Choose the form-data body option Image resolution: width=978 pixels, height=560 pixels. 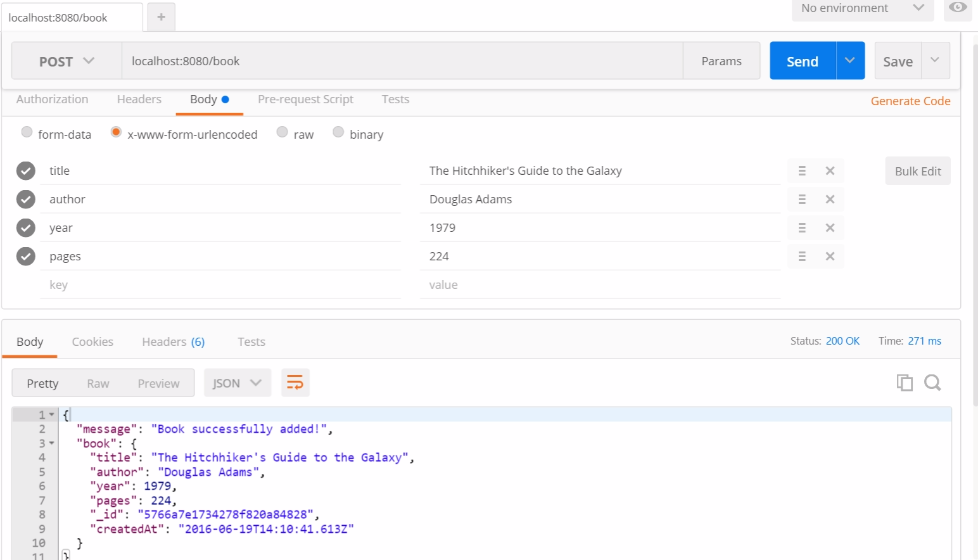(x=27, y=132)
